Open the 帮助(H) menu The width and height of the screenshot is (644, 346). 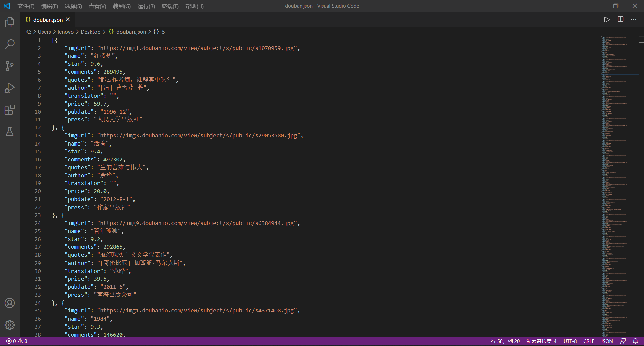pyautogui.click(x=195, y=6)
